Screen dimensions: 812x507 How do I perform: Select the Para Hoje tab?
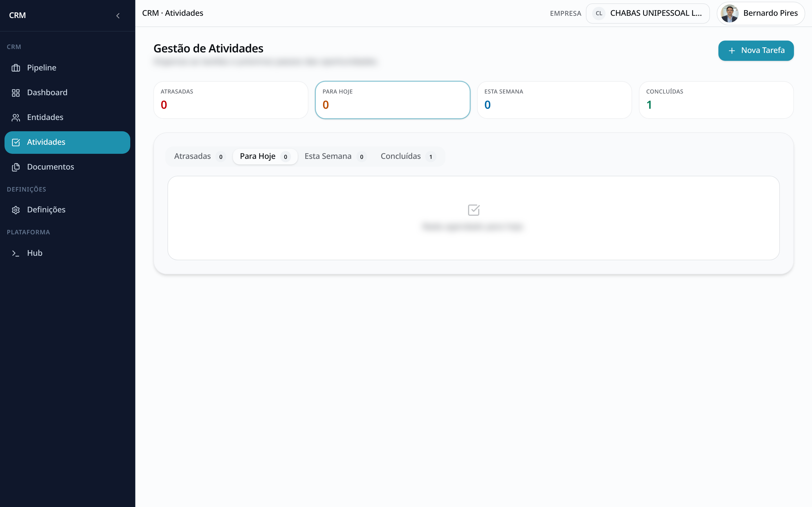(x=265, y=156)
